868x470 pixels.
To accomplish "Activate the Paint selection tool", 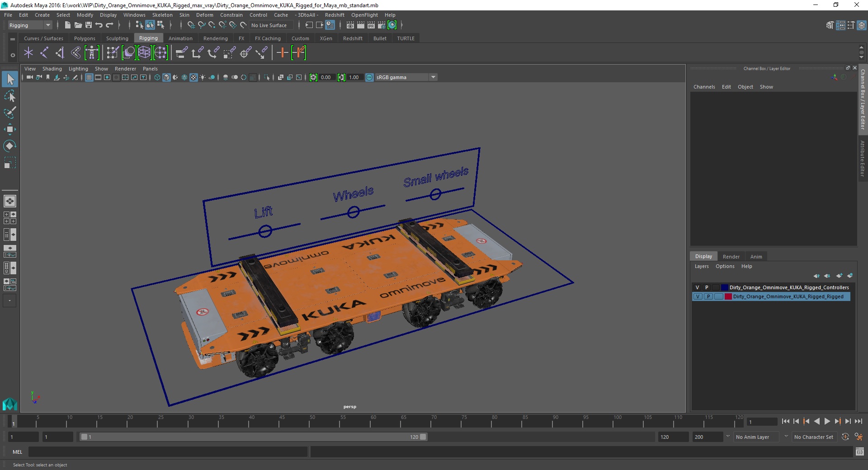I will click(x=10, y=113).
